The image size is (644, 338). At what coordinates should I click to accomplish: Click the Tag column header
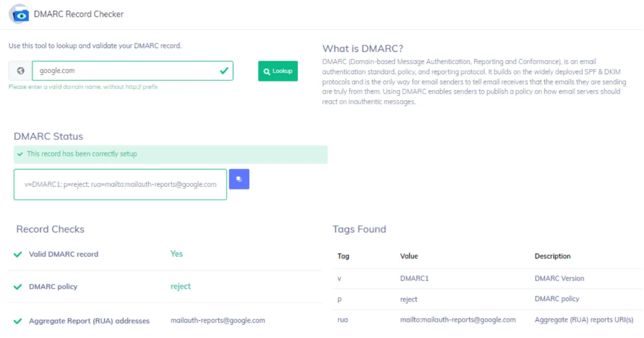pyautogui.click(x=343, y=256)
